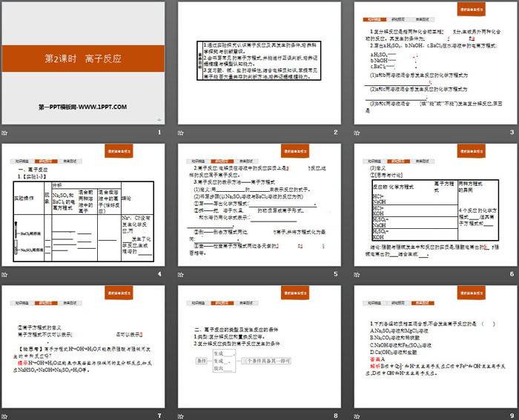Click the transition star icon under slide 5
The width and height of the screenshot is (519, 420).
click(182, 275)
